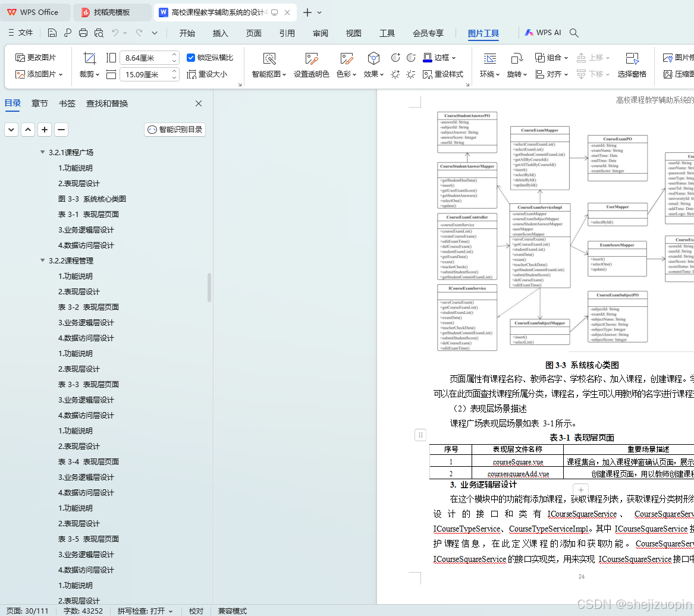Click 校对 proofreading in status bar
The width and height of the screenshot is (694, 616).
pos(196,611)
